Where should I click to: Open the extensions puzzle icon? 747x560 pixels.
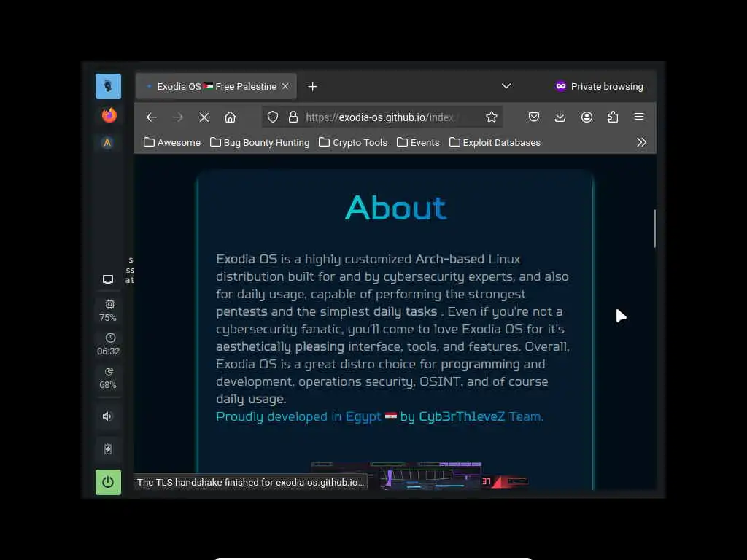(x=613, y=117)
